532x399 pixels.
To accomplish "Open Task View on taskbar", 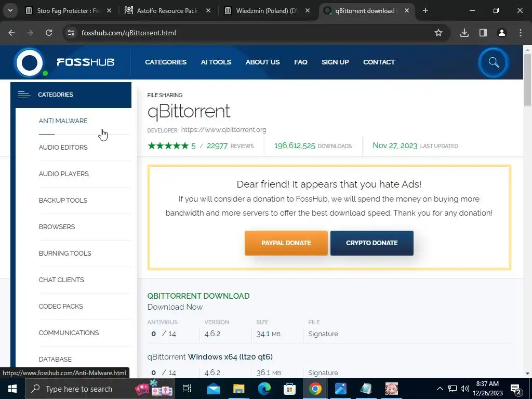I will tap(187, 389).
